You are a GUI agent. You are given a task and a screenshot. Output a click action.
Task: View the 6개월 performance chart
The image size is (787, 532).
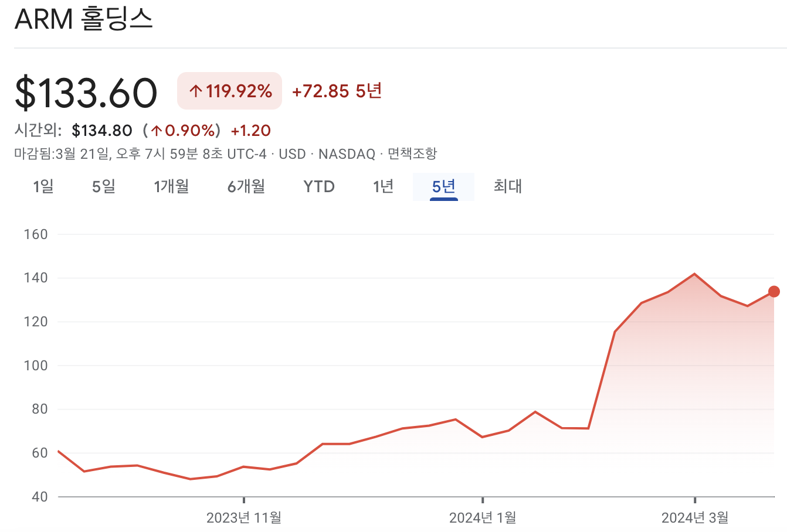(245, 186)
